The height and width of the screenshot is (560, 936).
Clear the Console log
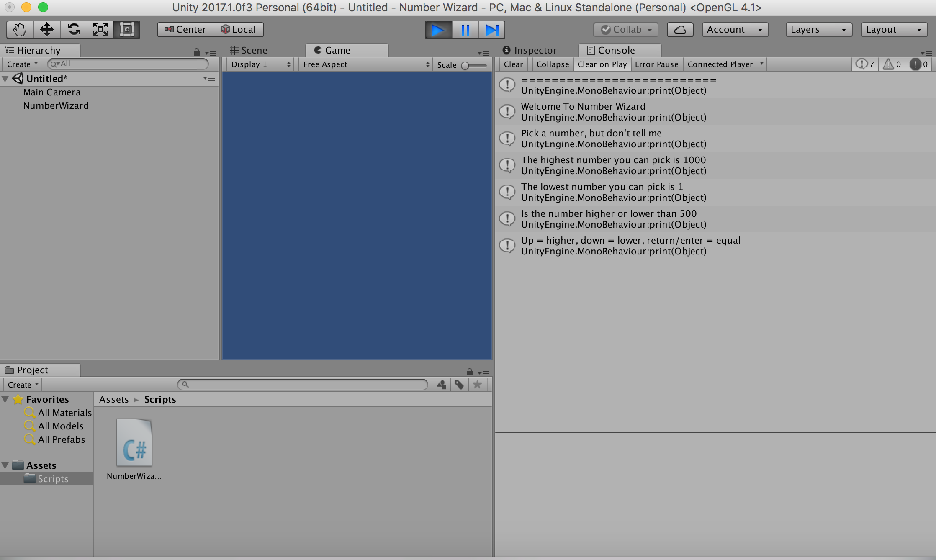tap(513, 64)
